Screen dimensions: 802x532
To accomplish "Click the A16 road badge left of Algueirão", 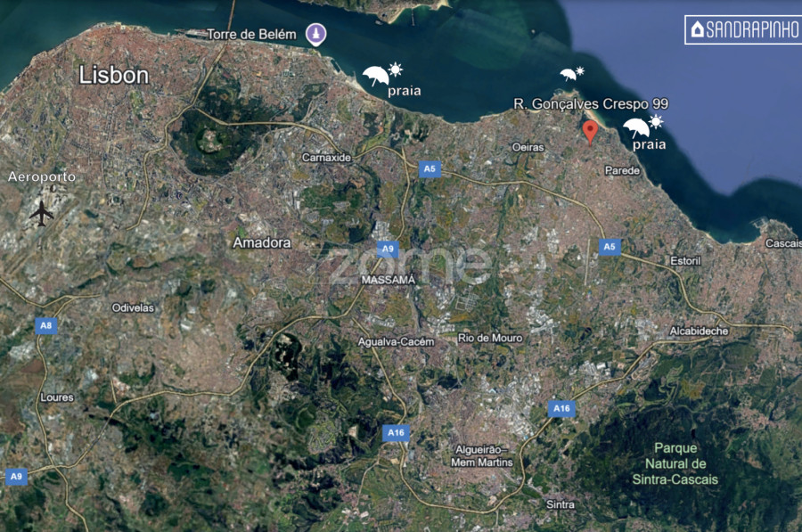I will click(x=397, y=433).
